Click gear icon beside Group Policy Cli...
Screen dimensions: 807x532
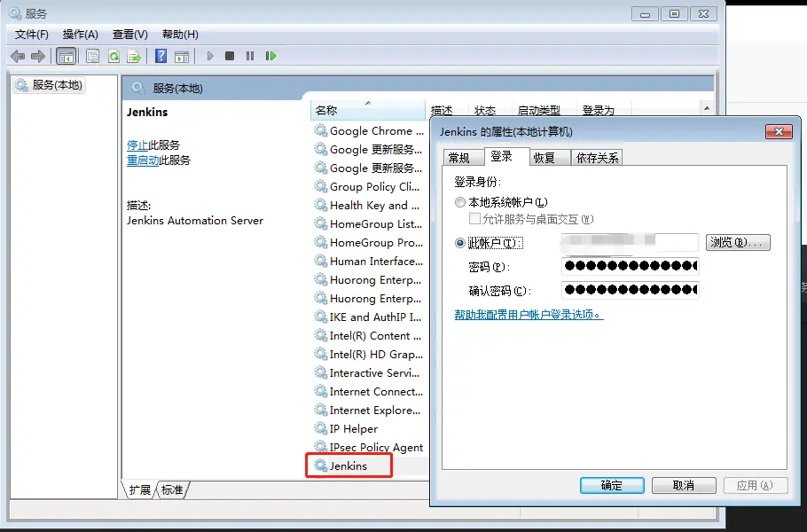pos(321,187)
